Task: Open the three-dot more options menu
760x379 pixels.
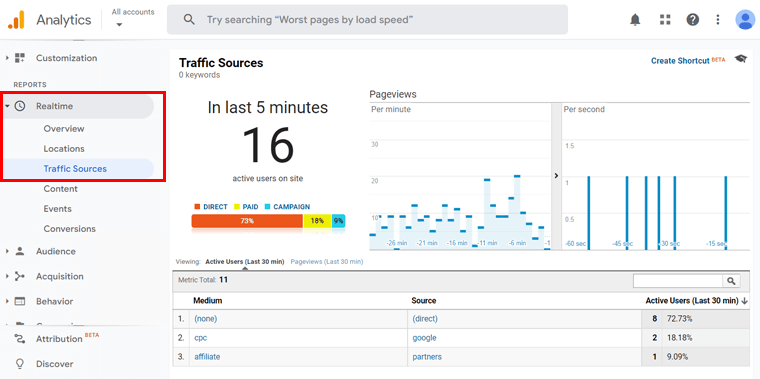Action: click(718, 20)
